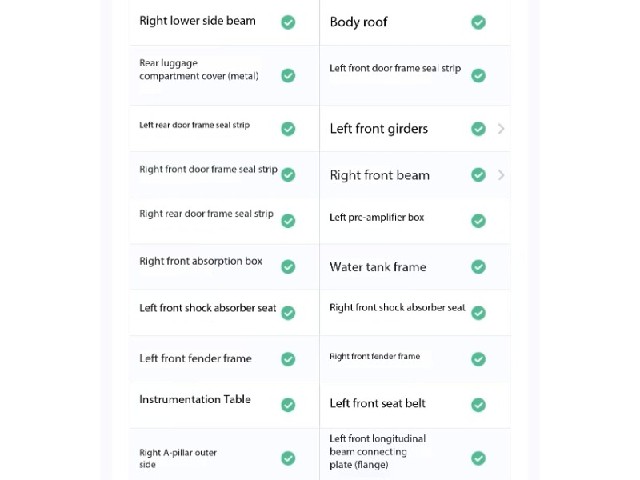The image size is (640, 480).
Task: Expand Right front beam with the chevron arrow
Action: [501, 175]
